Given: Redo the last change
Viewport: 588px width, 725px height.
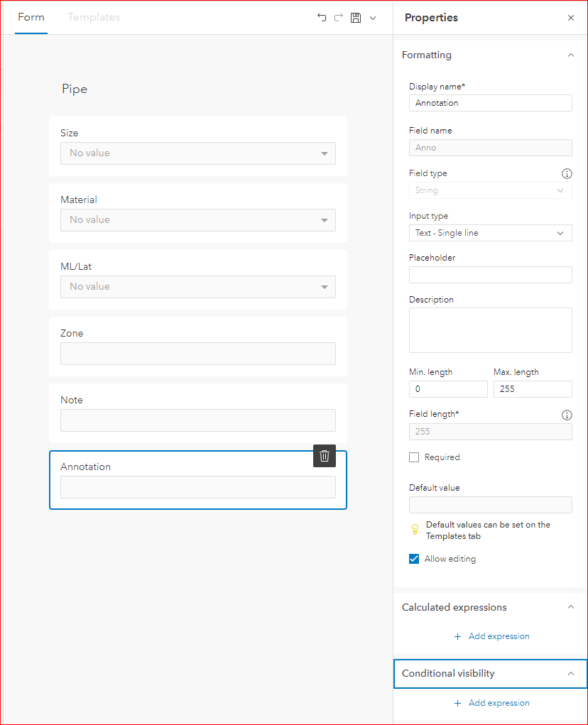Looking at the screenshot, I should tap(338, 17).
